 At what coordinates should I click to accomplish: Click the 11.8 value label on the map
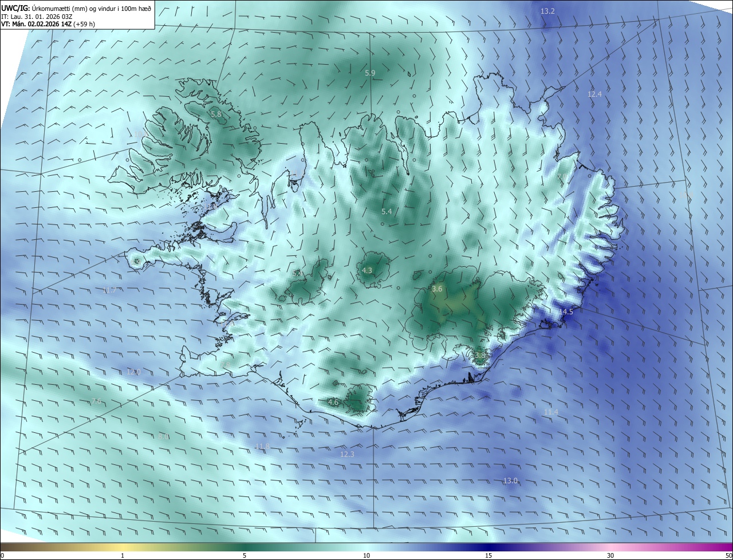pos(262,446)
